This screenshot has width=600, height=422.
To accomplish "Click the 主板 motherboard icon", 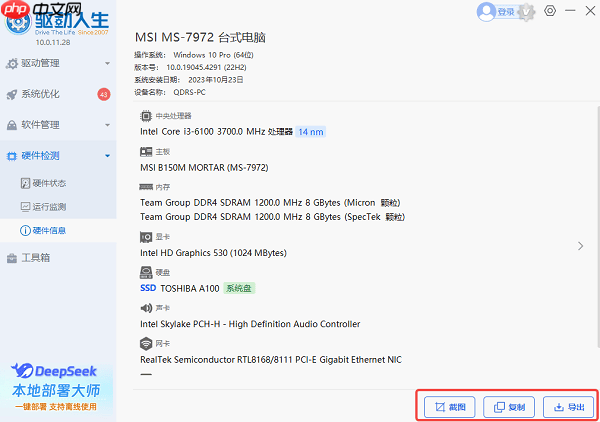I will [146, 152].
